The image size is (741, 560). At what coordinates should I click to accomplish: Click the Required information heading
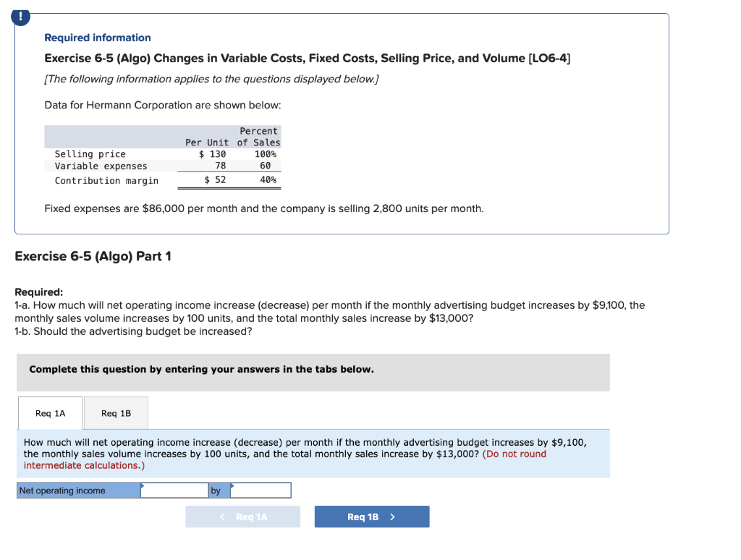coord(97,37)
